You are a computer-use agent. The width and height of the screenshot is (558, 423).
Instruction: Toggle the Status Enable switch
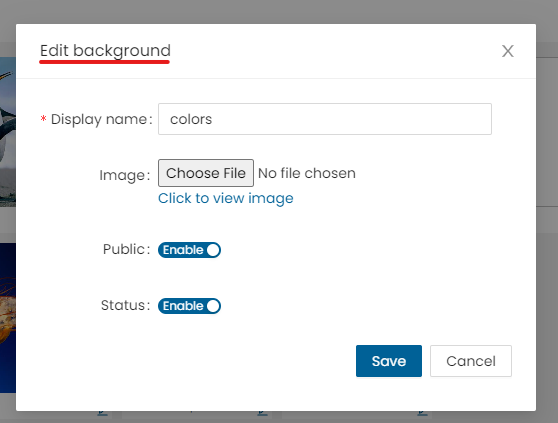pyautogui.click(x=189, y=306)
